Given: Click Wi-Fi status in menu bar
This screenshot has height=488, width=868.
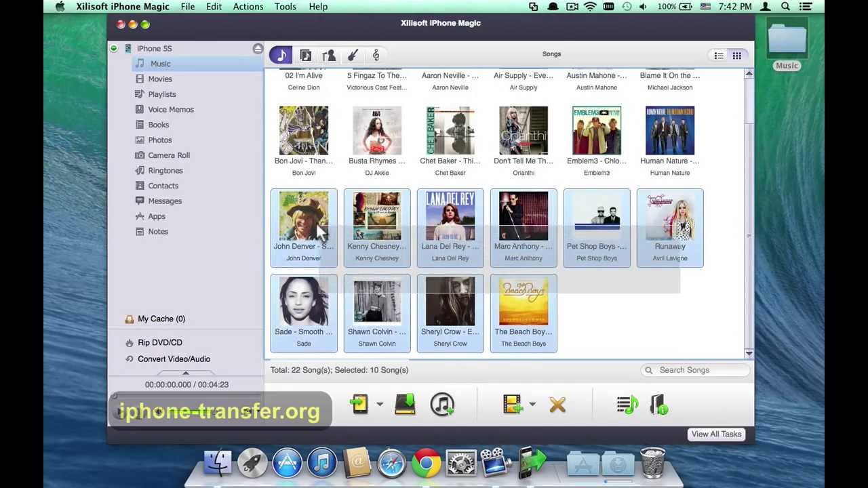Looking at the screenshot, I should (590, 7).
